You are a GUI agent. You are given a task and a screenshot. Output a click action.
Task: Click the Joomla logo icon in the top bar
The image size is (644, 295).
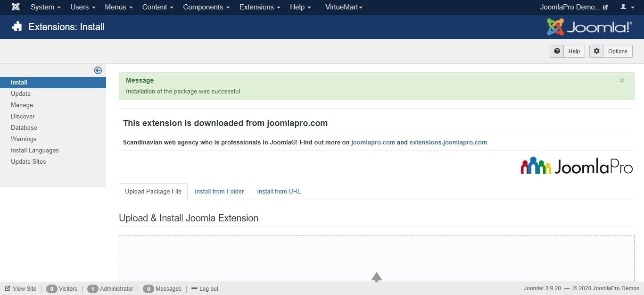(x=16, y=7)
